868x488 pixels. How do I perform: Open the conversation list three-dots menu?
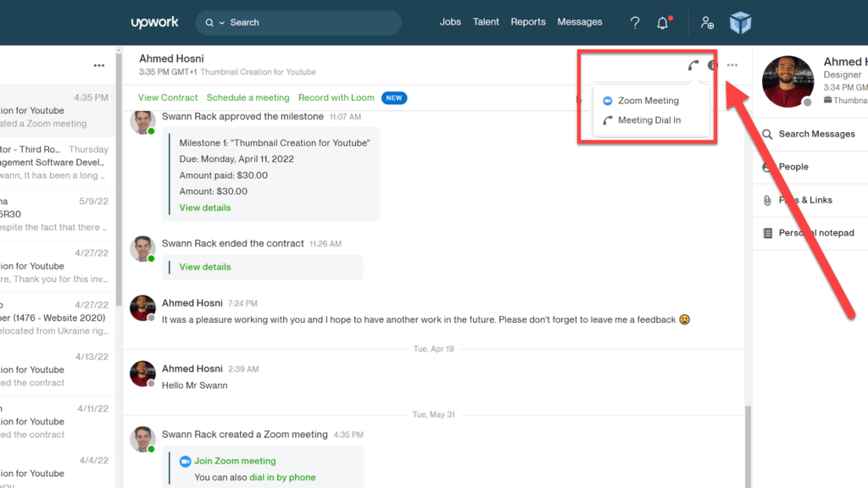coord(99,65)
